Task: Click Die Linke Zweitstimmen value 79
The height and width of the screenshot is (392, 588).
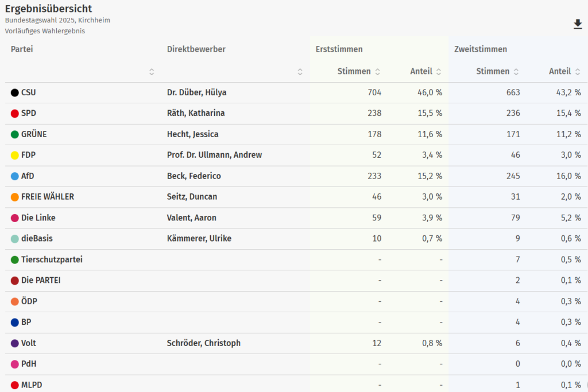Action: 515,218
